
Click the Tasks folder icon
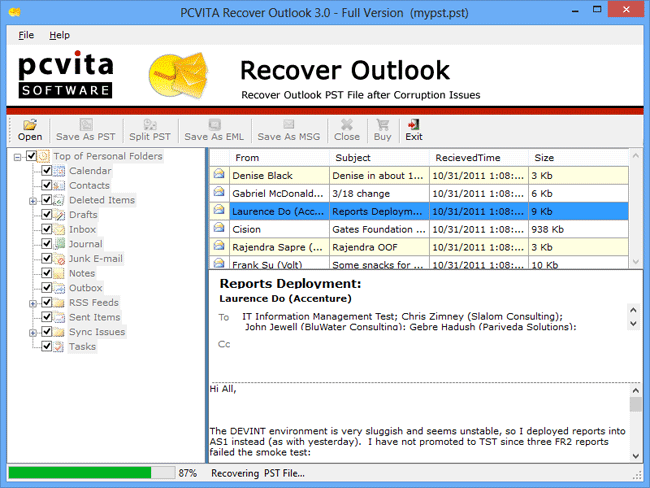coord(59,346)
